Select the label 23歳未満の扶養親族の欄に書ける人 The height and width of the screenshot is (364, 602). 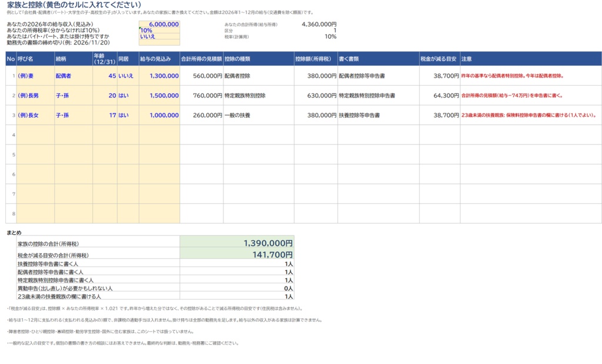[59, 296]
